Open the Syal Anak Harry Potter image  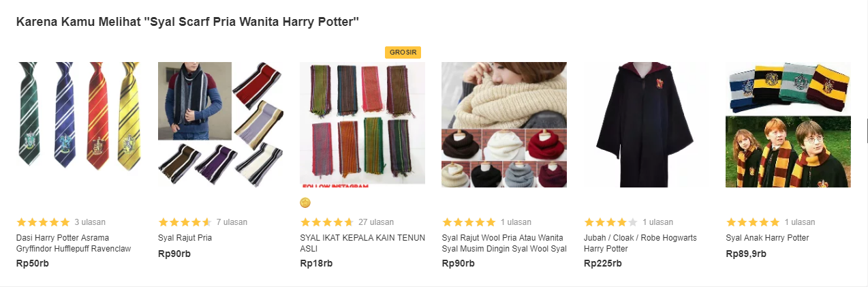788,124
